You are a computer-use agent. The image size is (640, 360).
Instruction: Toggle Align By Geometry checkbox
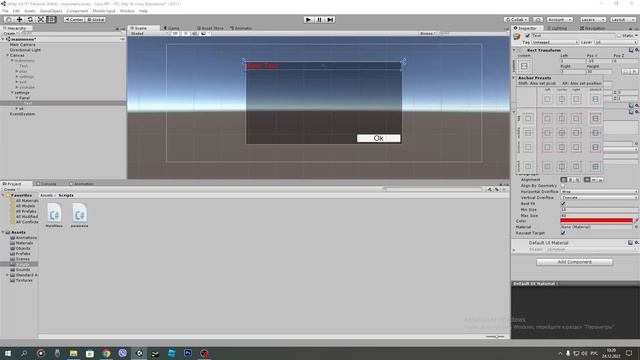pyautogui.click(x=563, y=186)
